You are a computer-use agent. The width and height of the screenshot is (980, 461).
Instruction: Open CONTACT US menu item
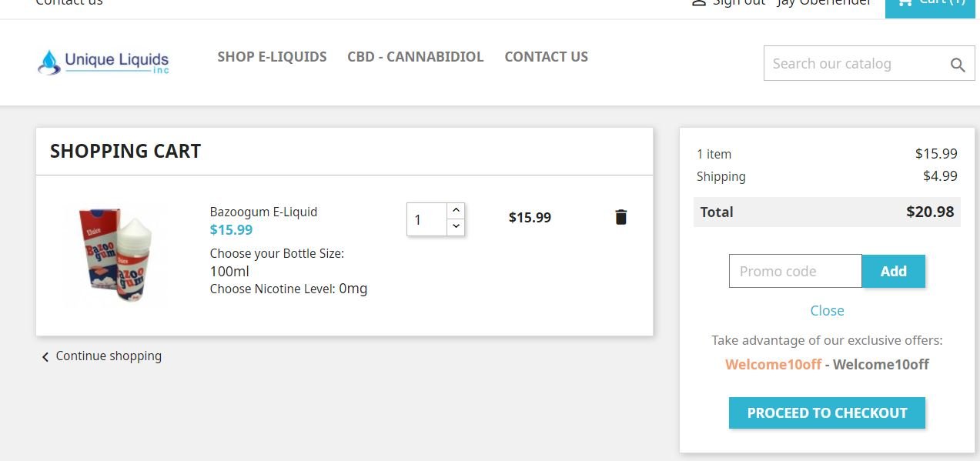pyautogui.click(x=546, y=57)
